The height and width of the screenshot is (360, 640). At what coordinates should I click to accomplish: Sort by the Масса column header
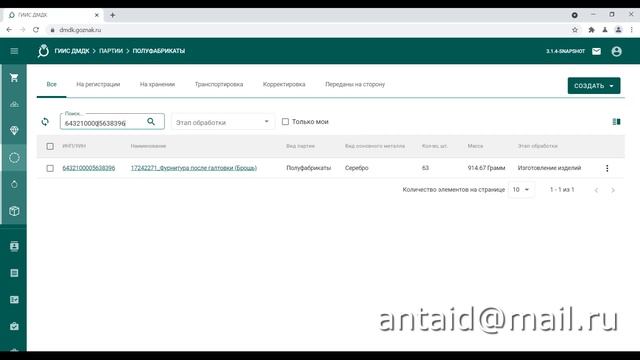coord(475,146)
